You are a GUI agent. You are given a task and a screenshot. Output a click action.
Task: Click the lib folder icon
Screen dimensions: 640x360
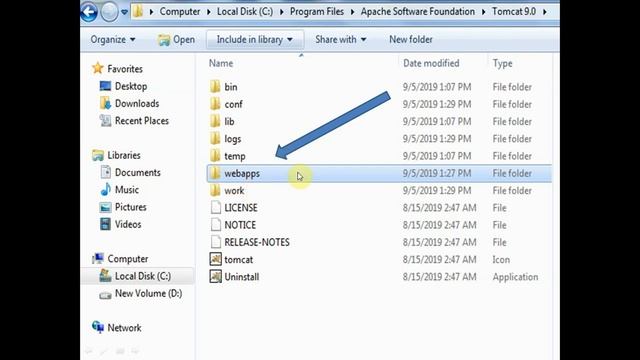pos(215,121)
